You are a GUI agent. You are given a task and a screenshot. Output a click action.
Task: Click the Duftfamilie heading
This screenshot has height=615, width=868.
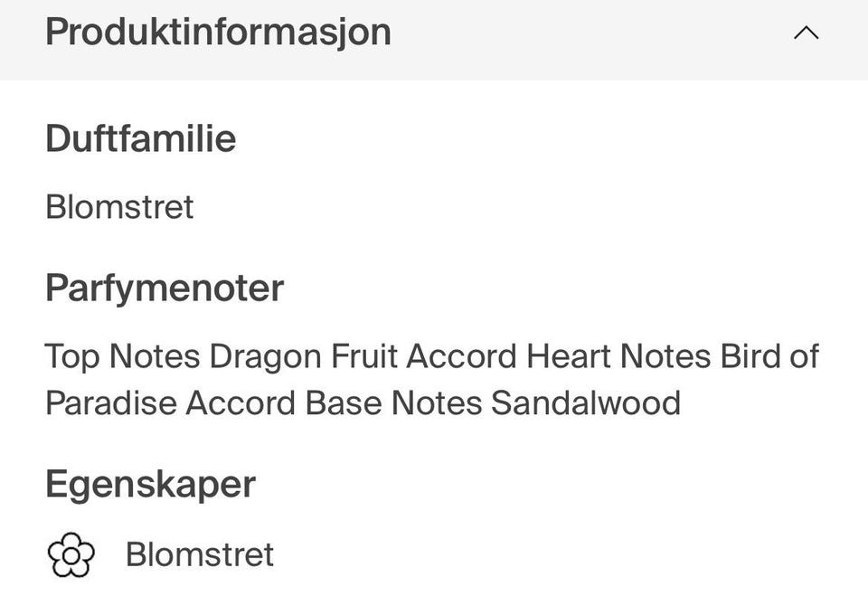click(141, 138)
